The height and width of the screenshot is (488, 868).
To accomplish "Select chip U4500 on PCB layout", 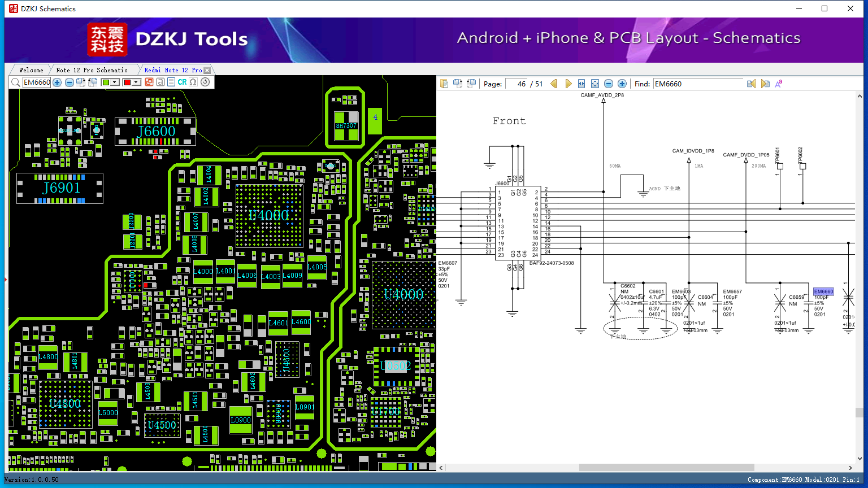I will pos(162,425).
